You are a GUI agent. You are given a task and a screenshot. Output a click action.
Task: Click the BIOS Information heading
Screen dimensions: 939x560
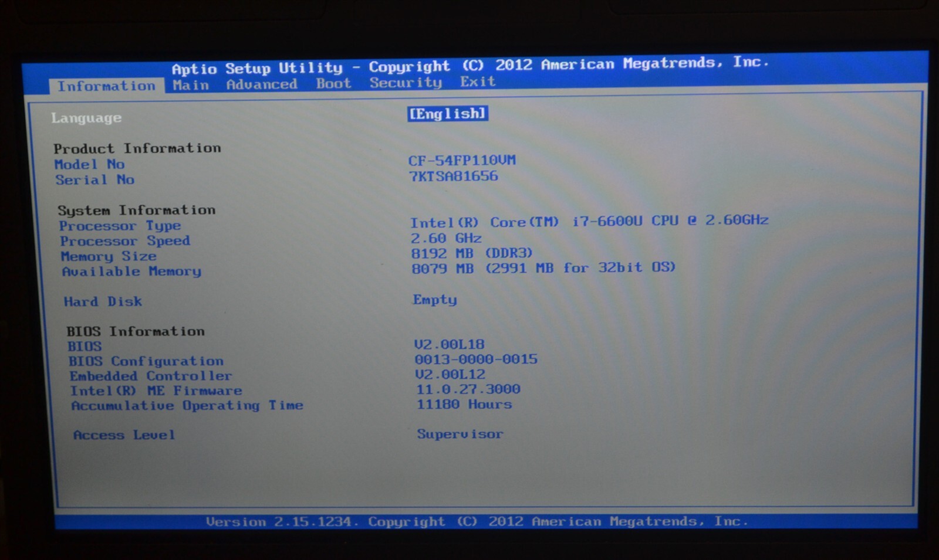click(136, 331)
